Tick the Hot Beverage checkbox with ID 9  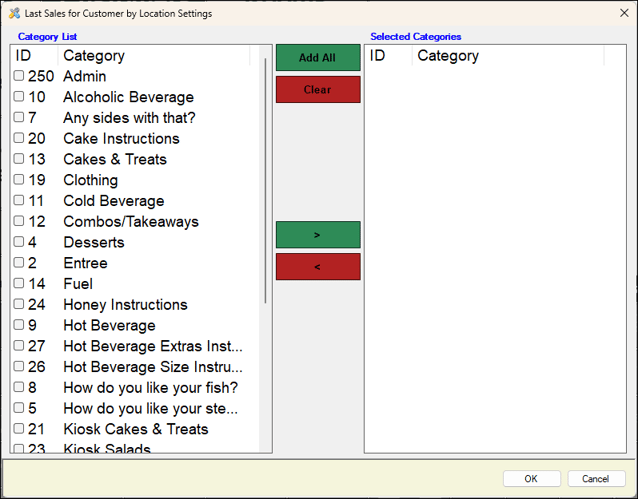coord(19,325)
